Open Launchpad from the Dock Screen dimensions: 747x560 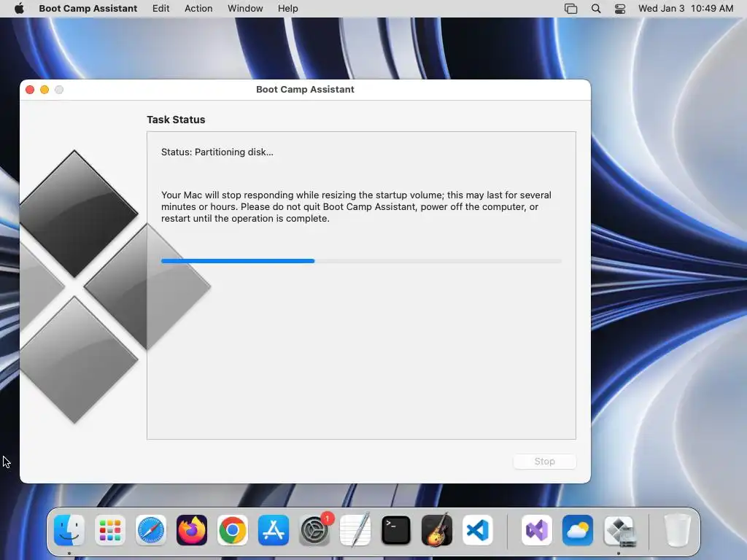110,530
